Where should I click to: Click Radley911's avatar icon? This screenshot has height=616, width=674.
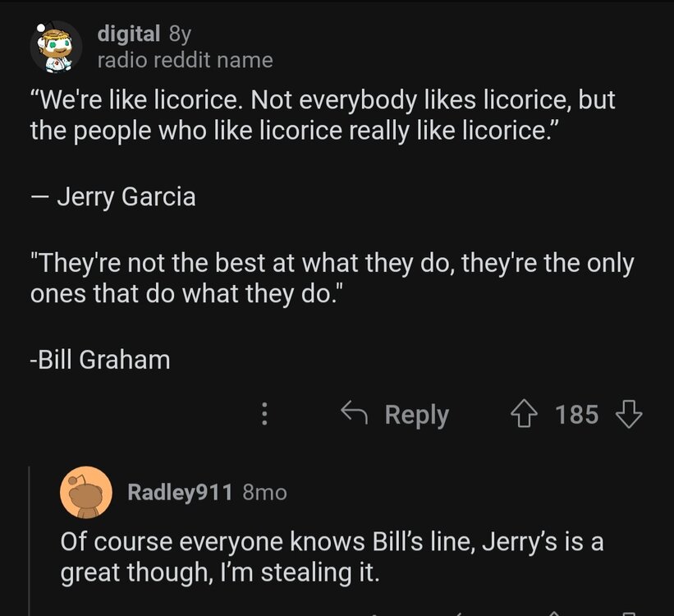click(86, 492)
